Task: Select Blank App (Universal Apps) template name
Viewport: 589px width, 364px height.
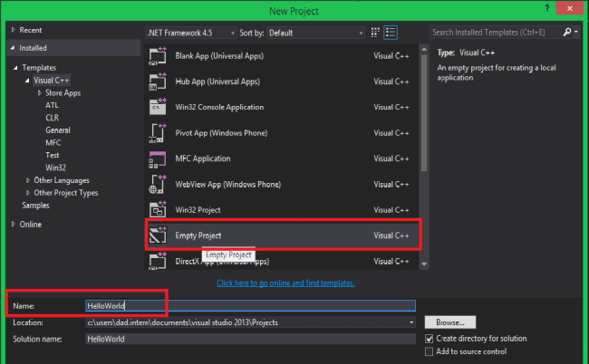Action: (219, 56)
